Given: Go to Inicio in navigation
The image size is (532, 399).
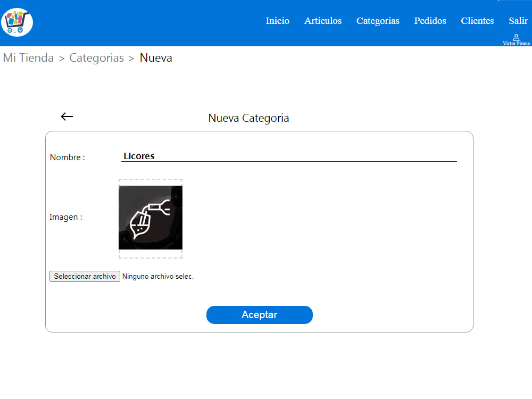Looking at the screenshot, I should point(278,21).
